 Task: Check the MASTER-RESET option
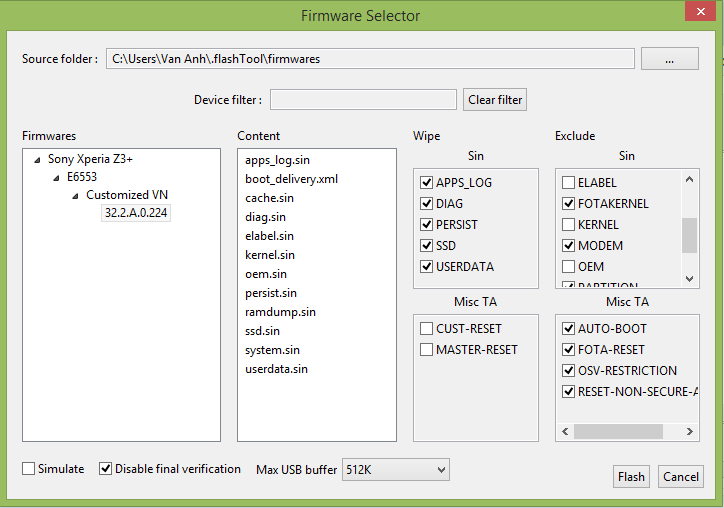(x=428, y=350)
